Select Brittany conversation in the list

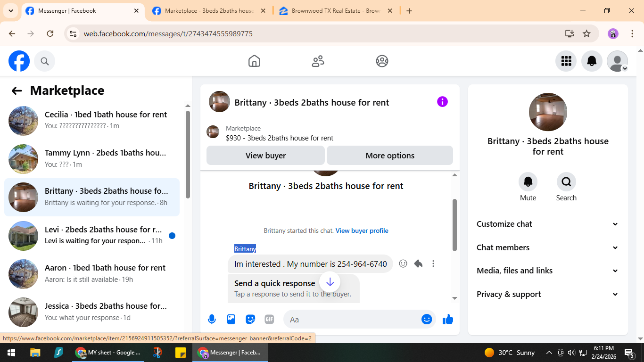[x=92, y=197]
